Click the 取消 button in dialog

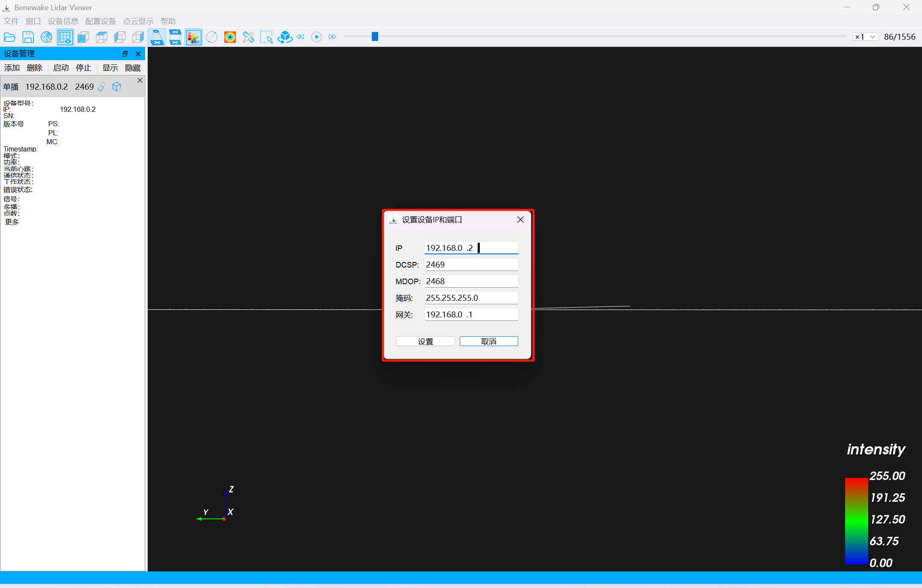(x=489, y=341)
